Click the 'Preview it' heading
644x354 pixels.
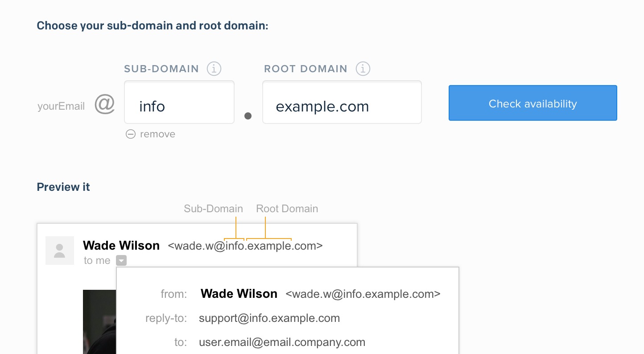pos(63,187)
